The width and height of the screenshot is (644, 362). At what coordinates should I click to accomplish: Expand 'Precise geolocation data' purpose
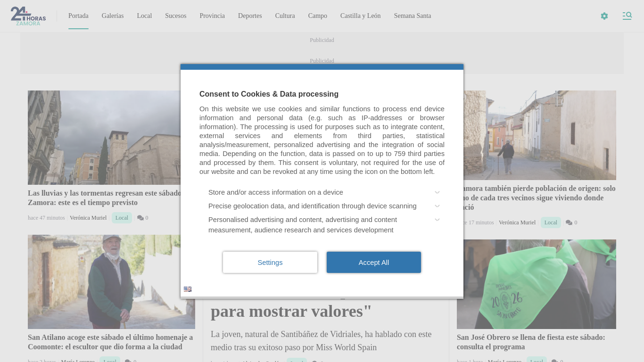pos(324,206)
